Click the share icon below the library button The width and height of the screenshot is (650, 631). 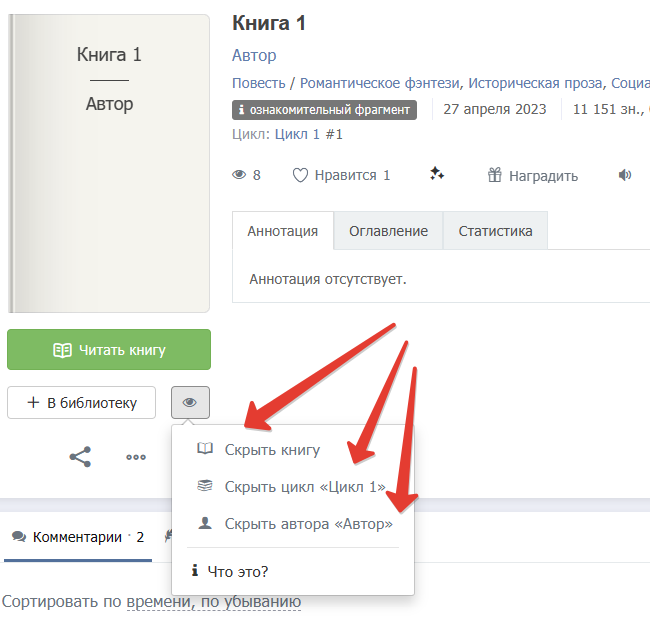click(80, 457)
